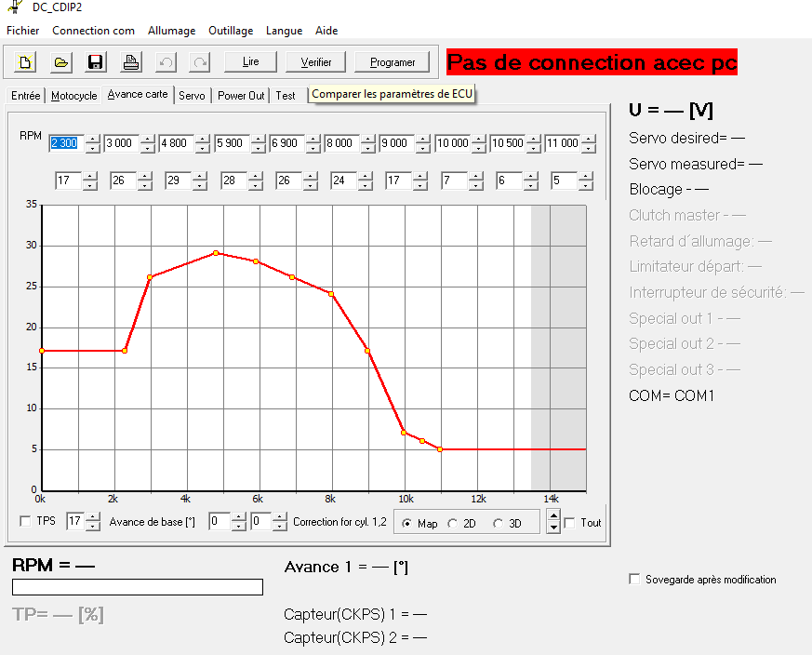This screenshot has width=812, height=655.
Task: Click the curve point at 0 RPM
Action: [x=42, y=351]
